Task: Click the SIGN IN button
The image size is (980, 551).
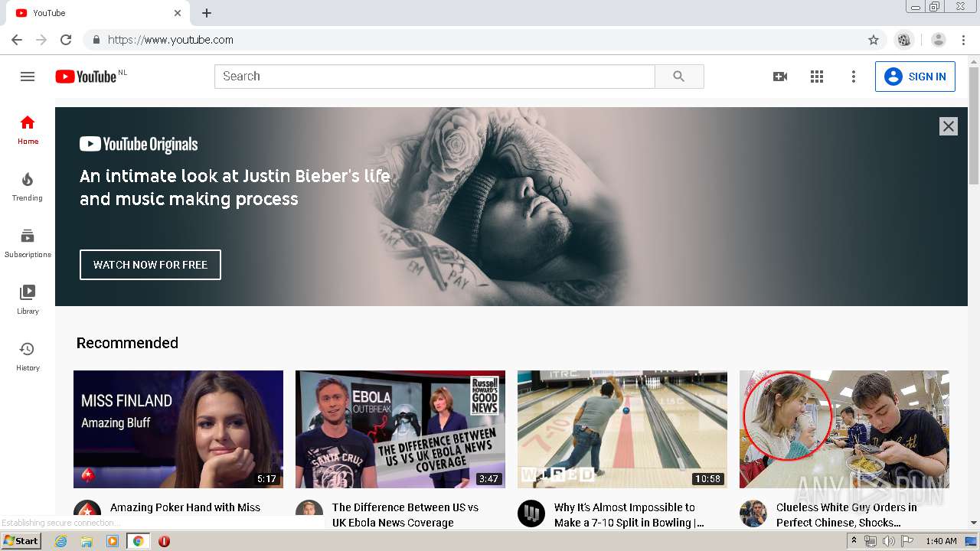Action: point(915,77)
